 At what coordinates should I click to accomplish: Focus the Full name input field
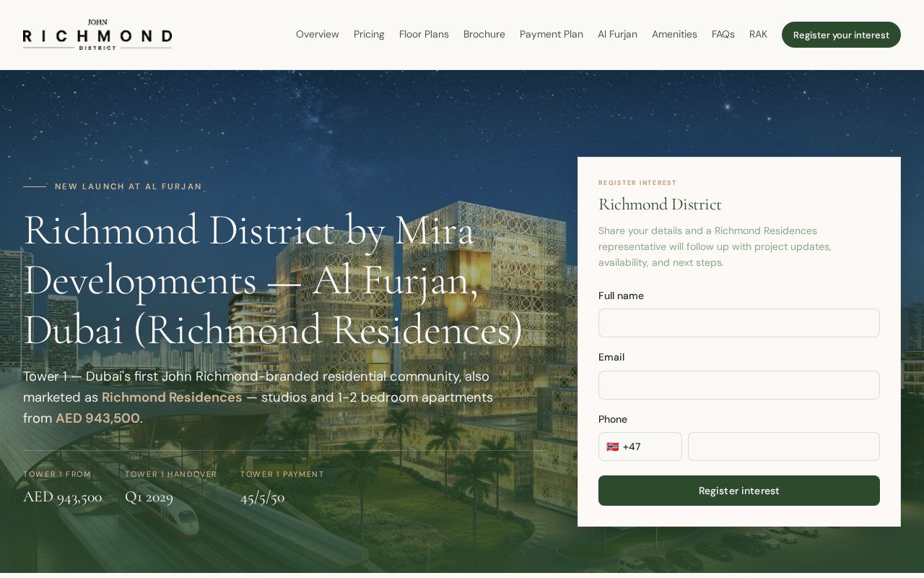pos(739,323)
